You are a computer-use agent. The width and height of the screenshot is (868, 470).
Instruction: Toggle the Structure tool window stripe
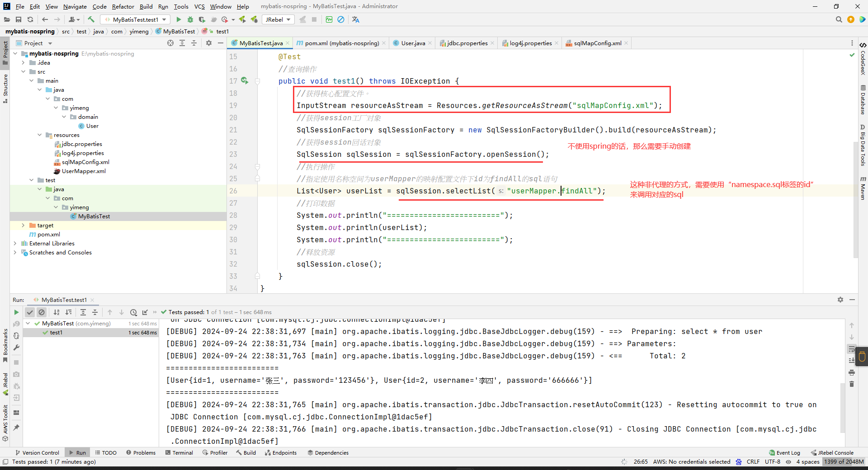pos(5,89)
